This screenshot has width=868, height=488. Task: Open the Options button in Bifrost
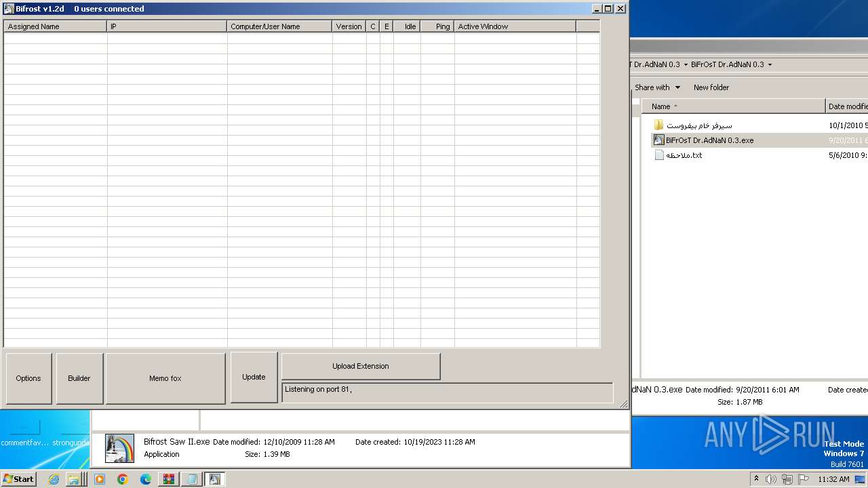point(28,378)
